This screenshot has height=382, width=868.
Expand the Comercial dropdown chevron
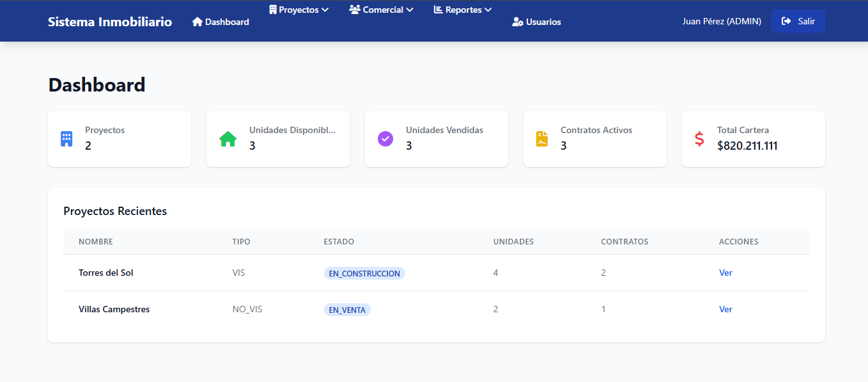(410, 10)
